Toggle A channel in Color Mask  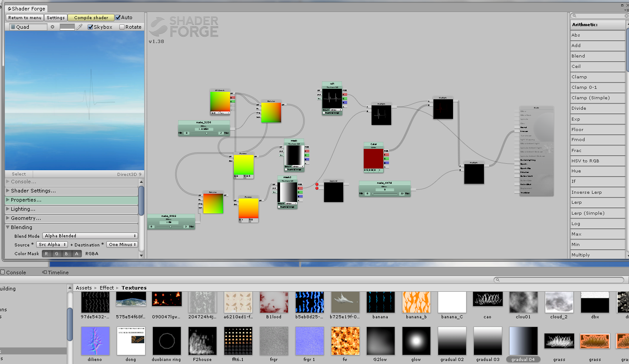coord(77,254)
